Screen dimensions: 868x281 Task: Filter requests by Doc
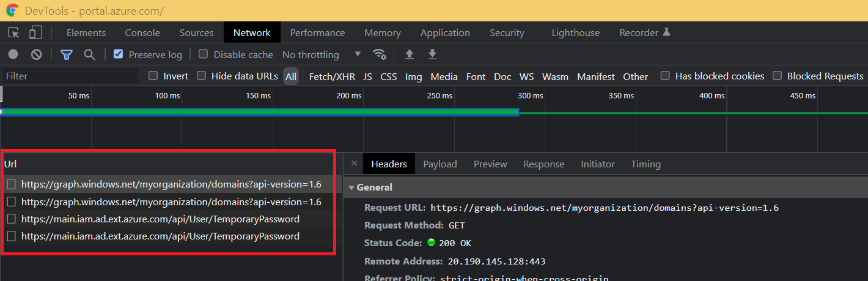click(502, 76)
